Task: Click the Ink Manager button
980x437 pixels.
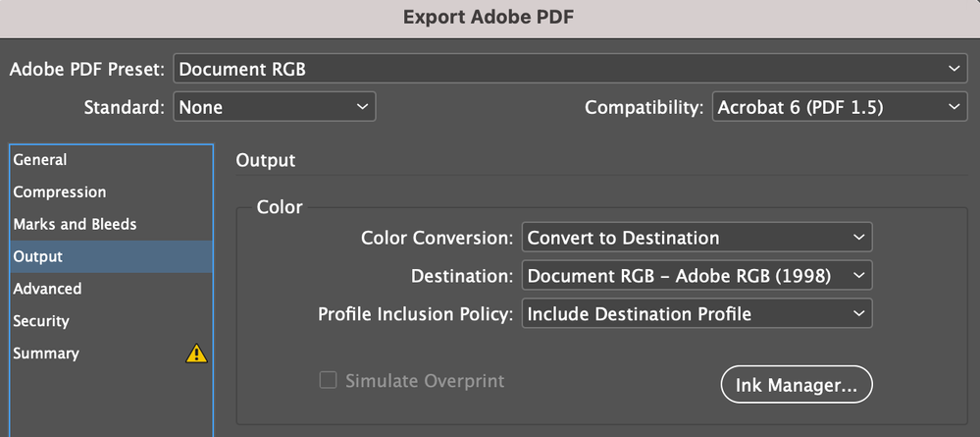Action: 797,386
